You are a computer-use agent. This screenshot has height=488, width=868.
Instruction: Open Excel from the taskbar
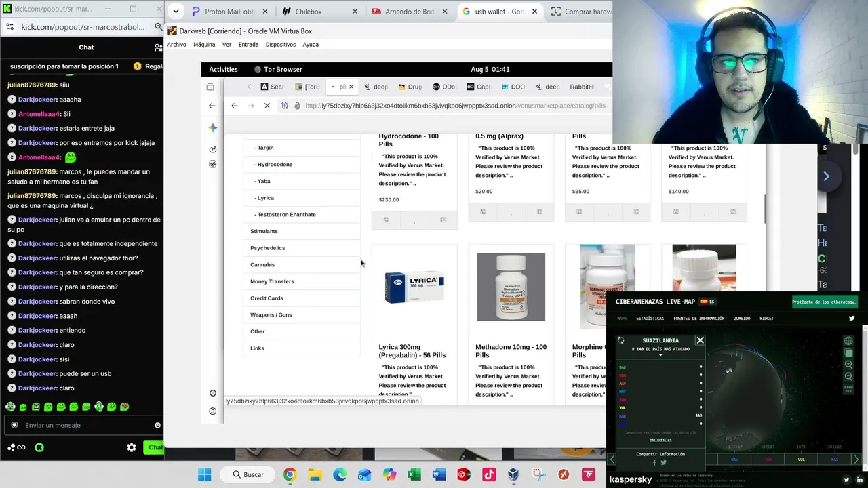click(x=414, y=474)
